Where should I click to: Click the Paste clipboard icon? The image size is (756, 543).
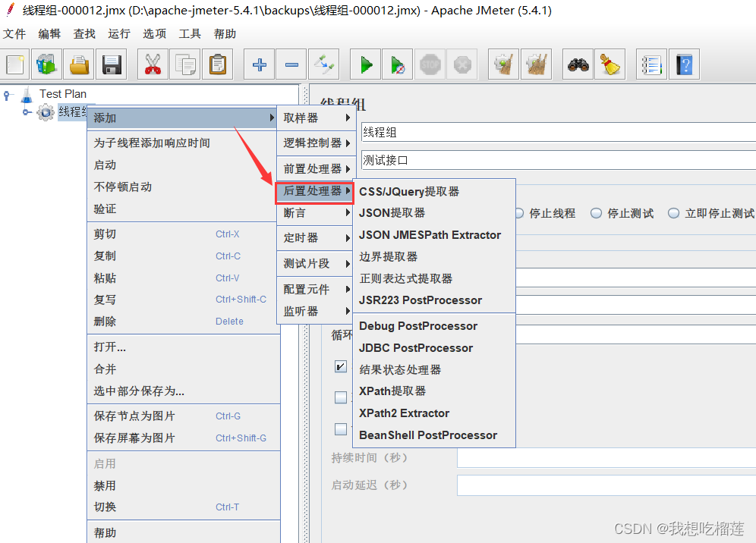pyautogui.click(x=217, y=64)
